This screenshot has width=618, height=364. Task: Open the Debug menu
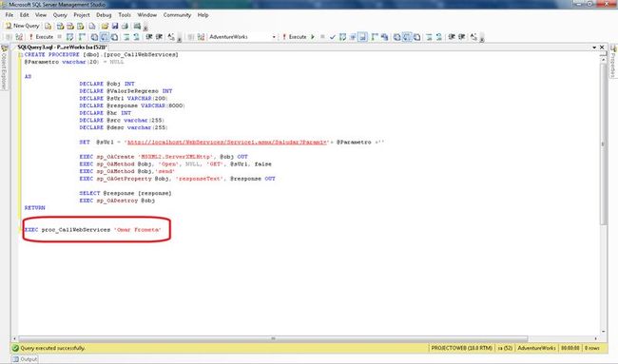click(x=104, y=15)
